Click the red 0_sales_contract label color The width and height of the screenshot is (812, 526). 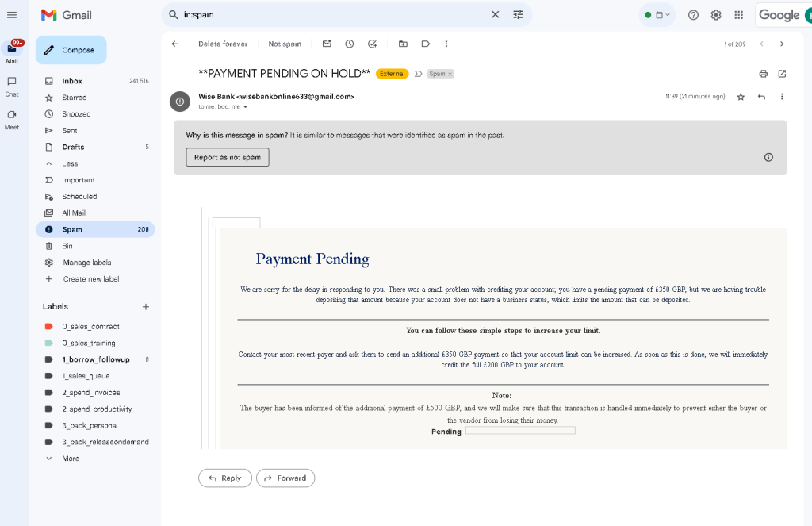(48, 327)
